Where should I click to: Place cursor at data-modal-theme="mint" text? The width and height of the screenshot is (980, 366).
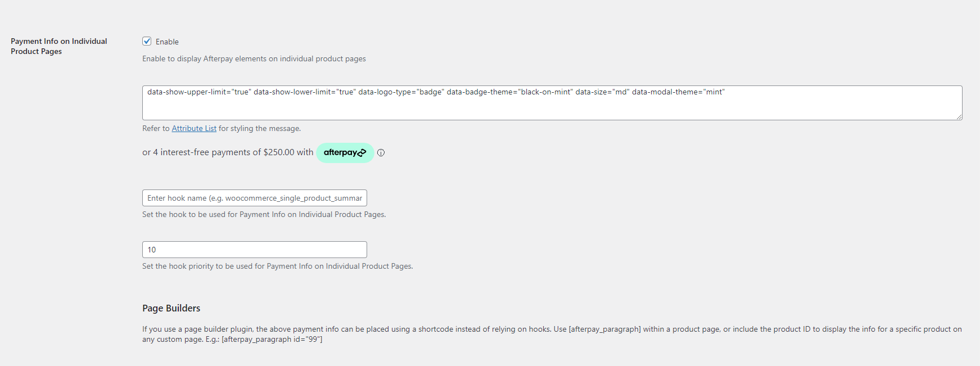point(678,92)
